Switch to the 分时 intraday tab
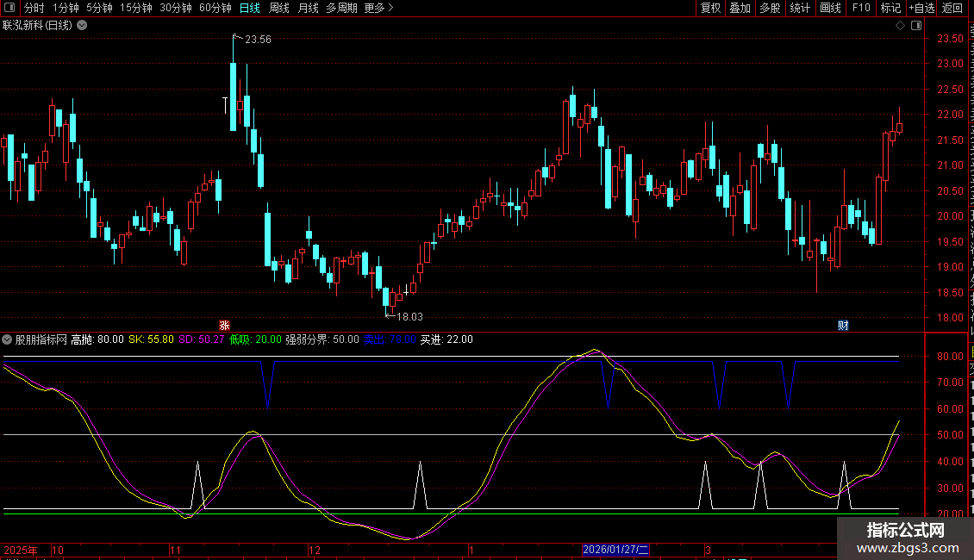Image resolution: width=974 pixels, height=560 pixels. point(34,8)
